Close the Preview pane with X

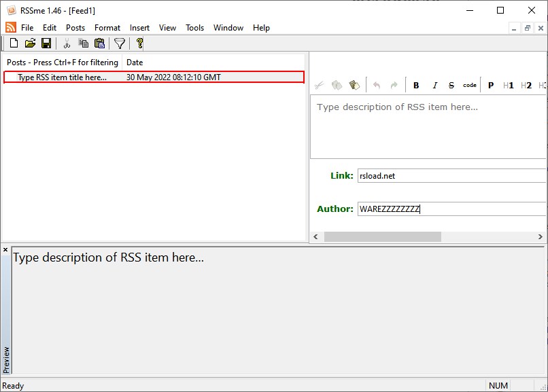pyautogui.click(x=5, y=249)
